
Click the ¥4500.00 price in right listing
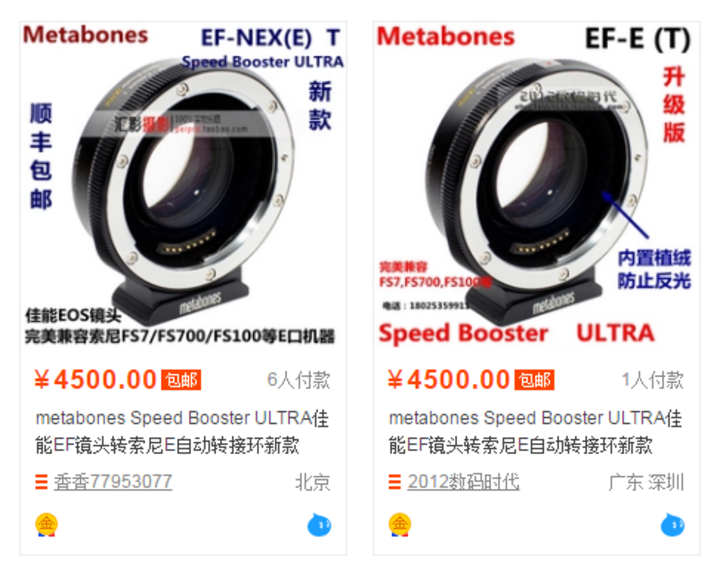coord(449,380)
